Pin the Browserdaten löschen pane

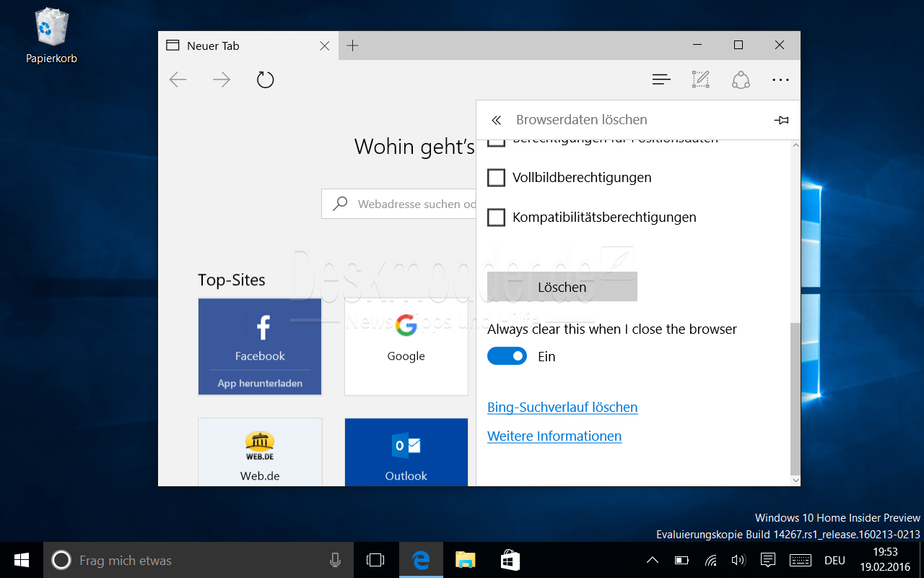tap(781, 120)
